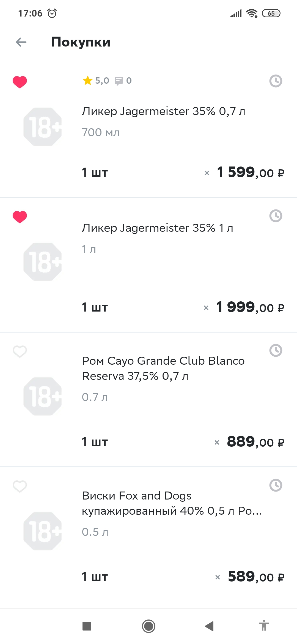Favorite the Fox and Dogs whisky
Viewport: 297px width, 644px height.
pos(20,486)
